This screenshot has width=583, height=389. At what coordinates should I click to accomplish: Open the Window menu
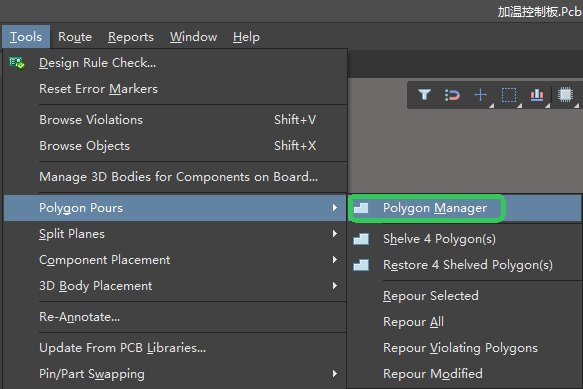[193, 37]
